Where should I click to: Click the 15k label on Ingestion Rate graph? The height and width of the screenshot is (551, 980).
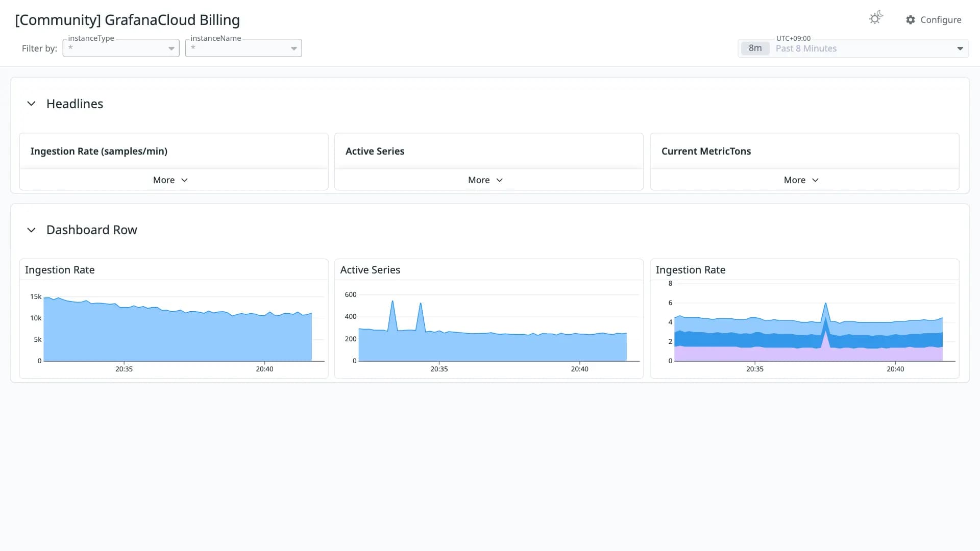[x=36, y=296]
